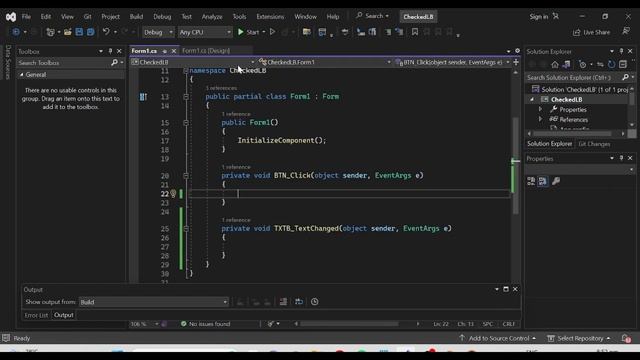Click the Sync with Active Document arrows icon
640x360 pixels.
point(600,64)
